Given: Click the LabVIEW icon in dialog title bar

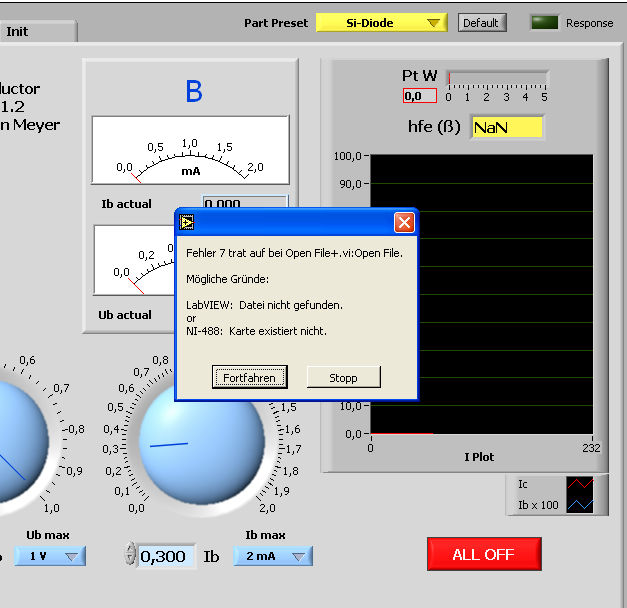Looking at the screenshot, I should [x=187, y=222].
